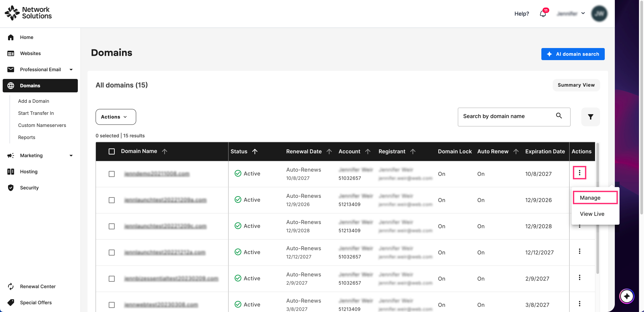Switch to Summary View
This screenshot has width=644, height=312.
tap(576, 85)
